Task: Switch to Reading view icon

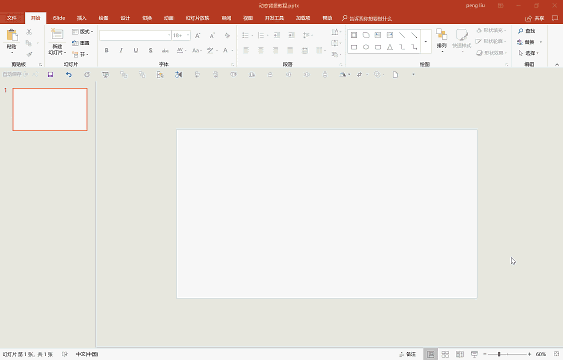Action: click(x=460, y=354)
